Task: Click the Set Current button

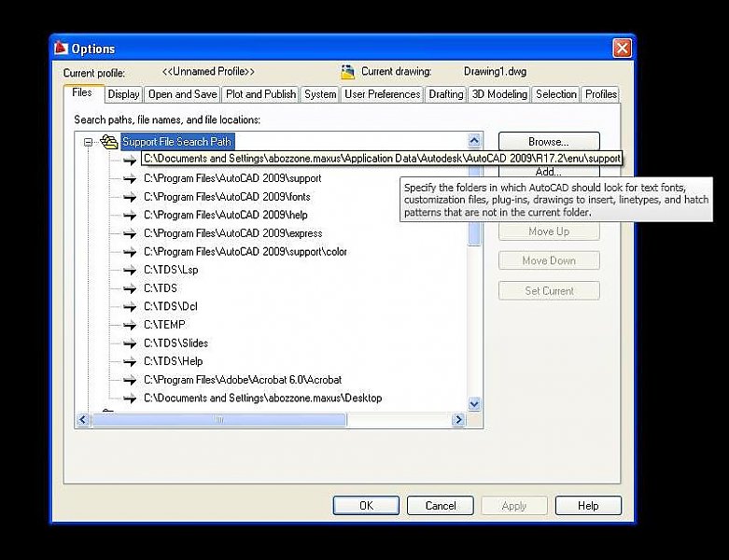Action: click(x=549, y=291)
